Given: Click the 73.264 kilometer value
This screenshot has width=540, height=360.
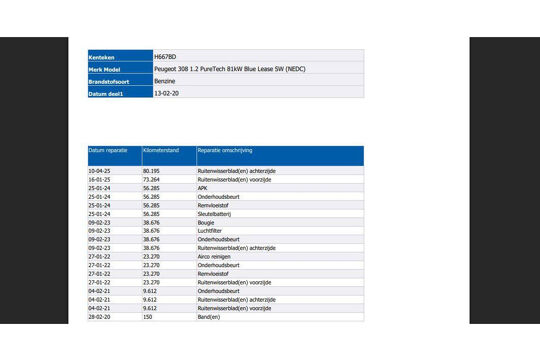Looking at the screenshot, I should pos(151,179).
